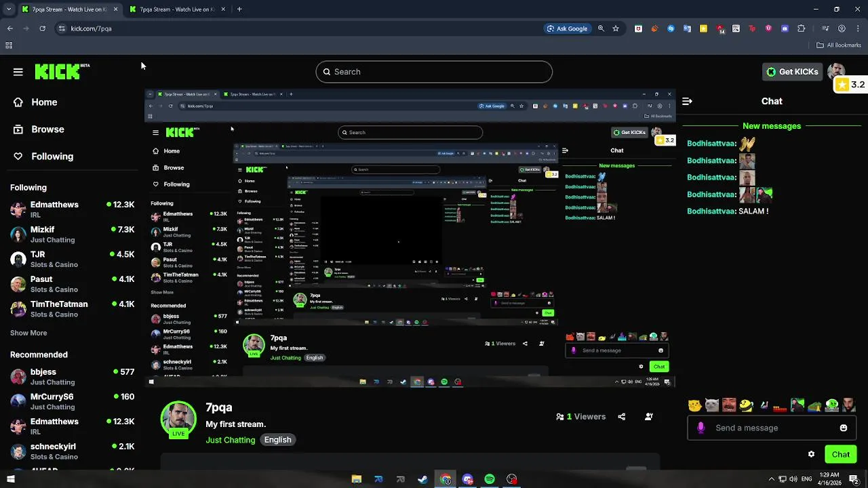Open Steam from taskbar
Image resolution: width=868 pixels, height=488 pixels.
click(422, 479)
